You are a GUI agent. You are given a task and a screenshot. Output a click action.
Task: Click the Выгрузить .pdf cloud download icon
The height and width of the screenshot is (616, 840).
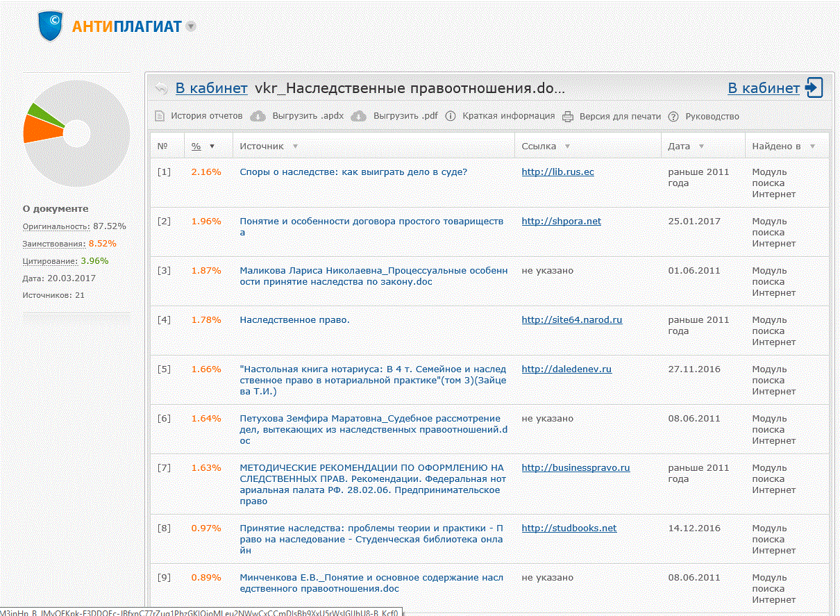click(358, 116)
